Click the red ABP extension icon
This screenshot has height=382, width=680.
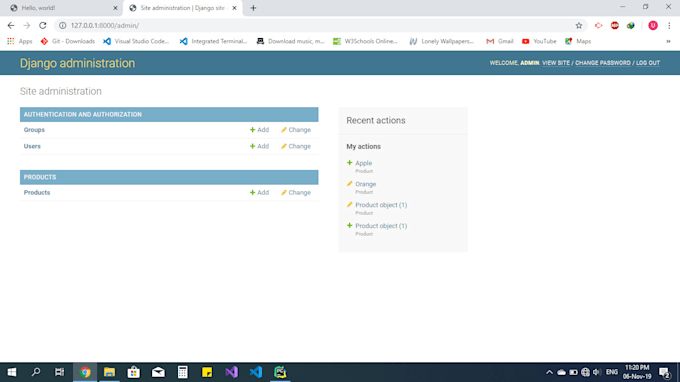point(615,26)
